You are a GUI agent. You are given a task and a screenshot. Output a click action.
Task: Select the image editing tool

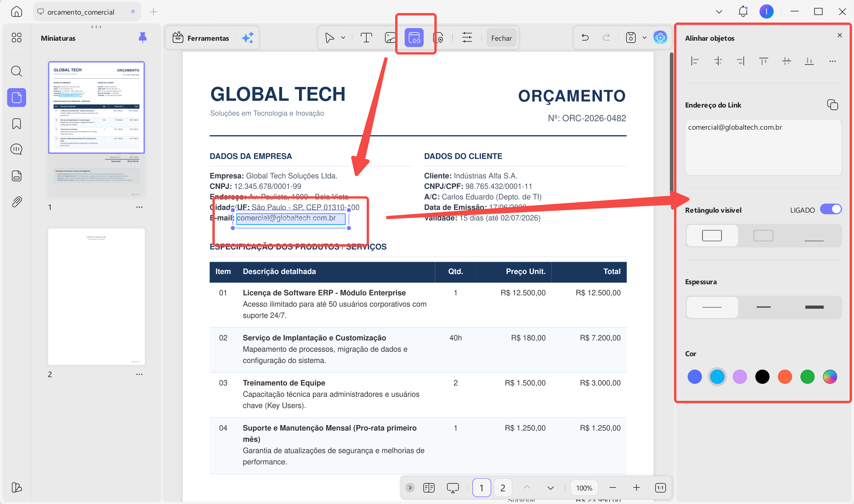pyautogui.click(x=391, y=38)
